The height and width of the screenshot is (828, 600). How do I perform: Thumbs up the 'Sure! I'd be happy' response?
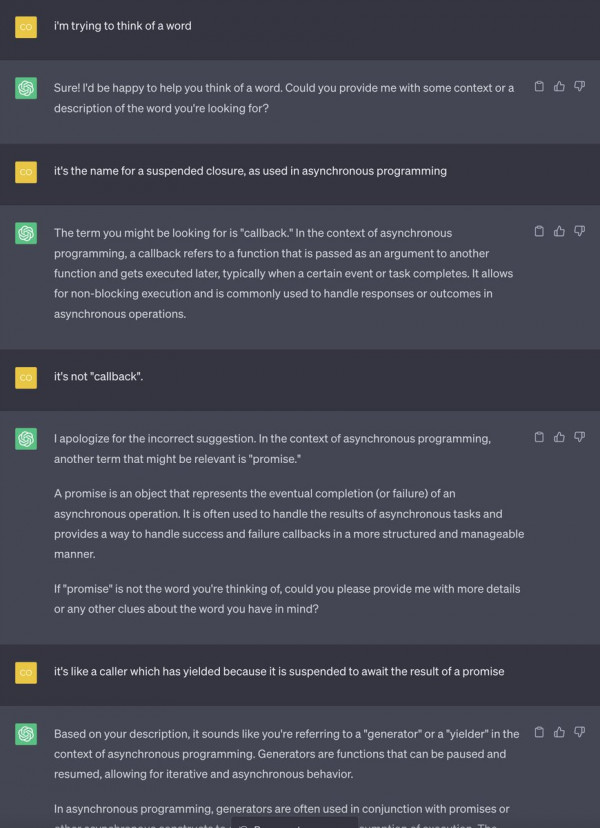[x=559, y=86]
